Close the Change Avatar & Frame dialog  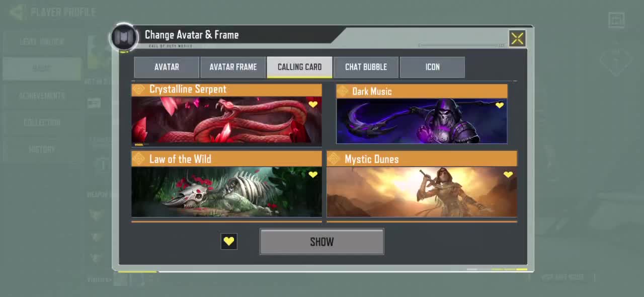pyautogui.click(x=517, y=39)
